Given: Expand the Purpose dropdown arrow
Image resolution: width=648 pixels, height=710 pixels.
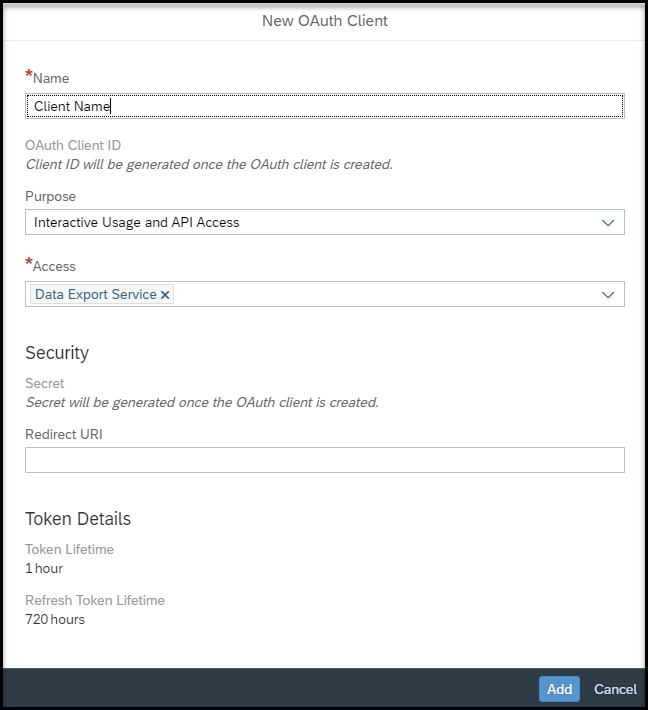Looking at the screenshot, I should [608, 222].
